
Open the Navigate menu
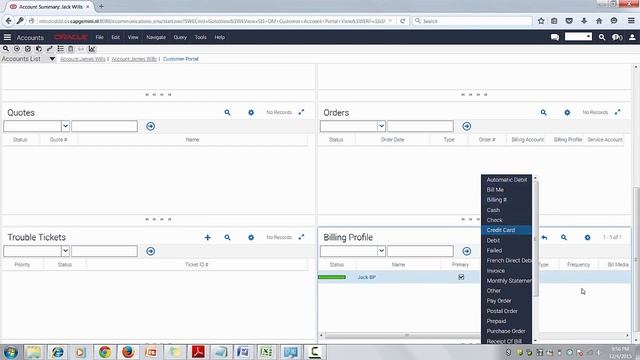click(156, 37)
